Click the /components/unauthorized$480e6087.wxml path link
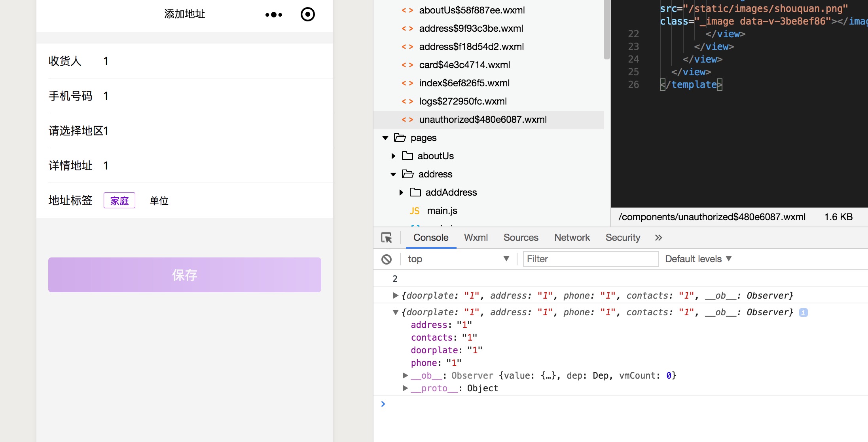The image size is (868, 442). pyautogui.click(x=712, y=217)
